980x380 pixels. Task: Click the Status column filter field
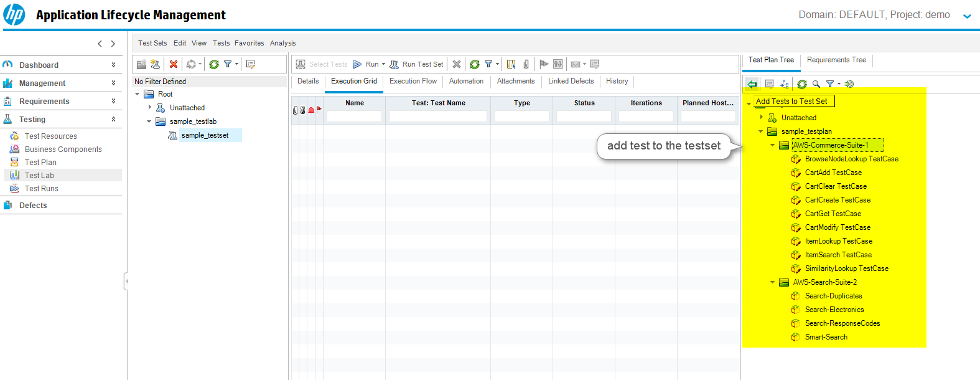(x=584, y=116)
